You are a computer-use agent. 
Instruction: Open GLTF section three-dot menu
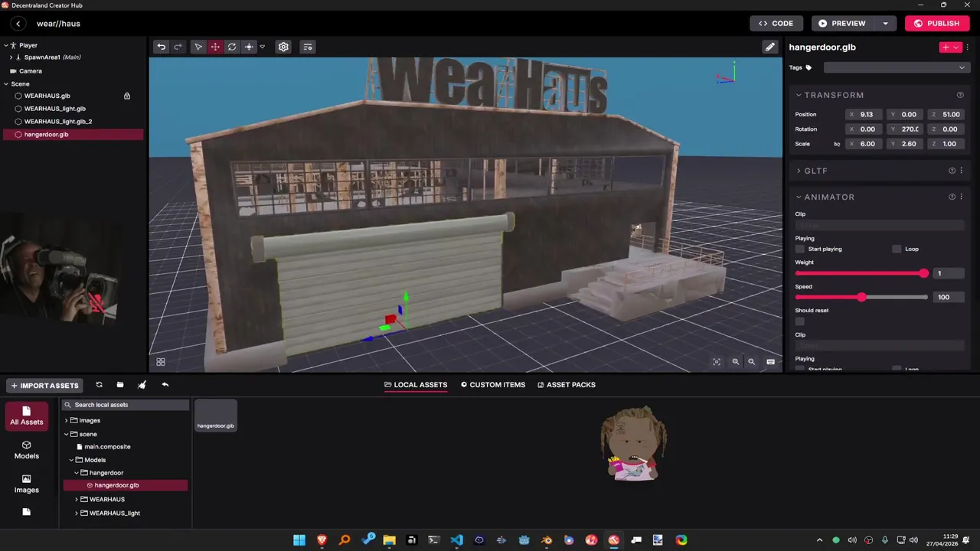962,171
